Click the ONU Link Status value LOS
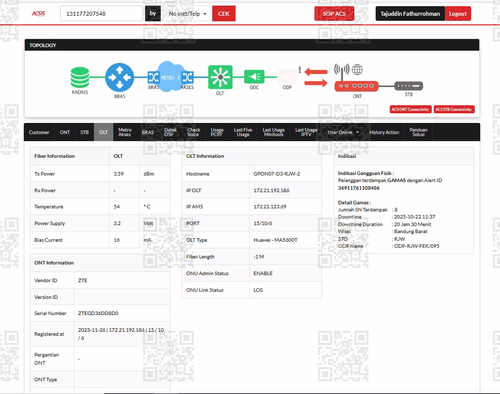The image size is (500, 394). point(258,290)
